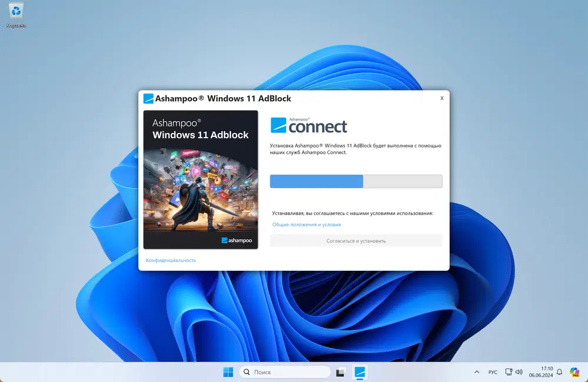This screenshot has height=382, width=588.
Task: Close the Ashampoo installer with the x button
Action: point(442,98)
